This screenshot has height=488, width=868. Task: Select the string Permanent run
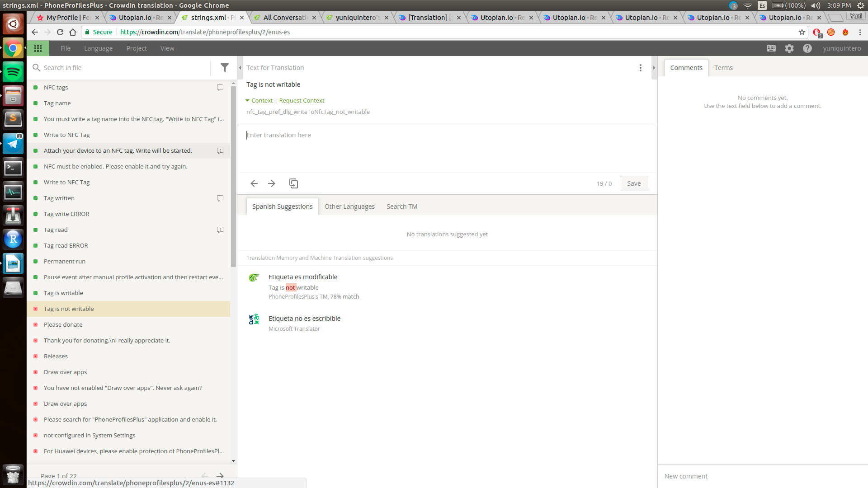[x=128, y=262]
